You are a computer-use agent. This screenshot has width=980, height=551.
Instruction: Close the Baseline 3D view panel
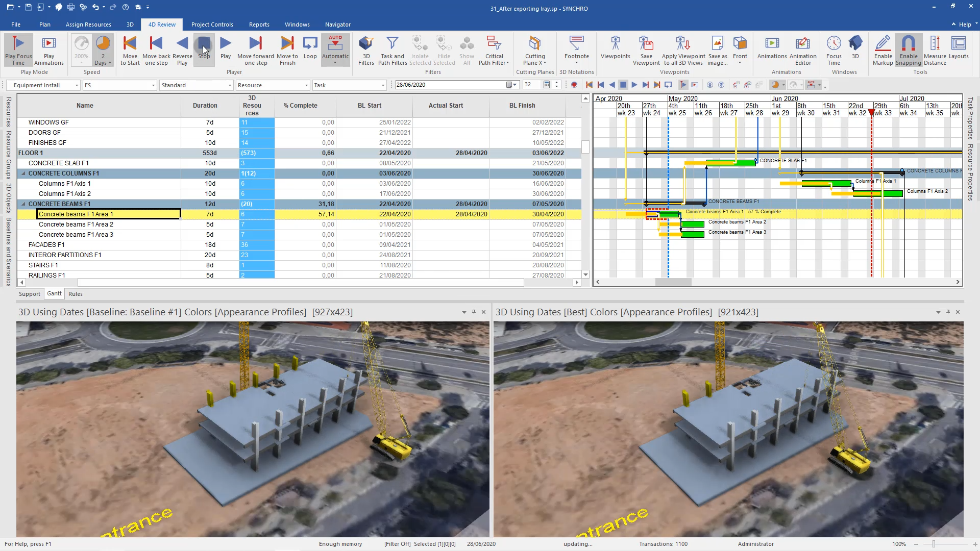click(x=483, y=312)
